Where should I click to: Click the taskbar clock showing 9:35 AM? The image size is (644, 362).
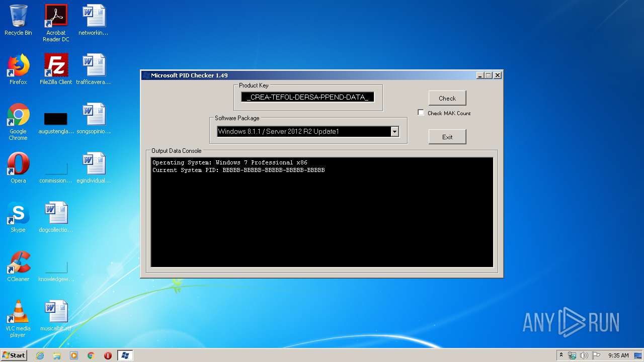(618, 355)
